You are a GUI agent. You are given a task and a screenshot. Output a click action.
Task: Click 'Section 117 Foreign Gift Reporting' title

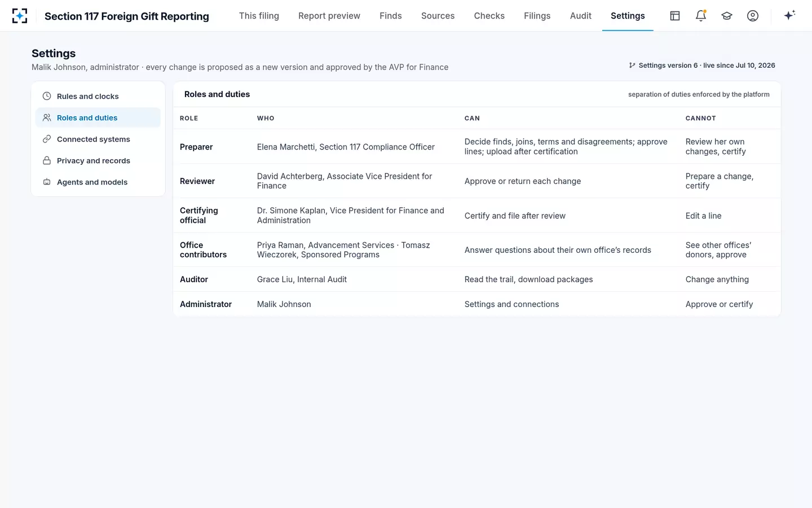click(x=127, y=16)
